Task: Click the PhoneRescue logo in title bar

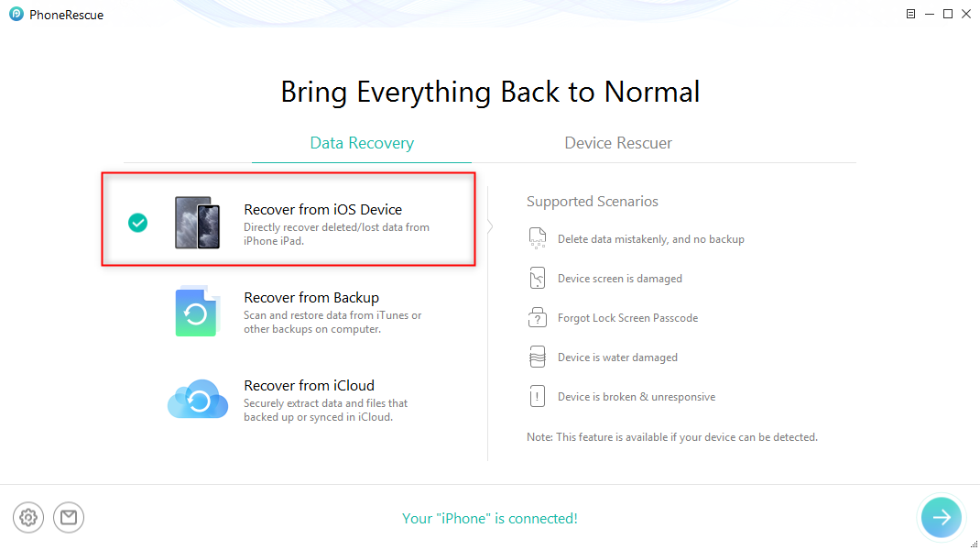Action: pyautogui.click(x=16, y=14)
